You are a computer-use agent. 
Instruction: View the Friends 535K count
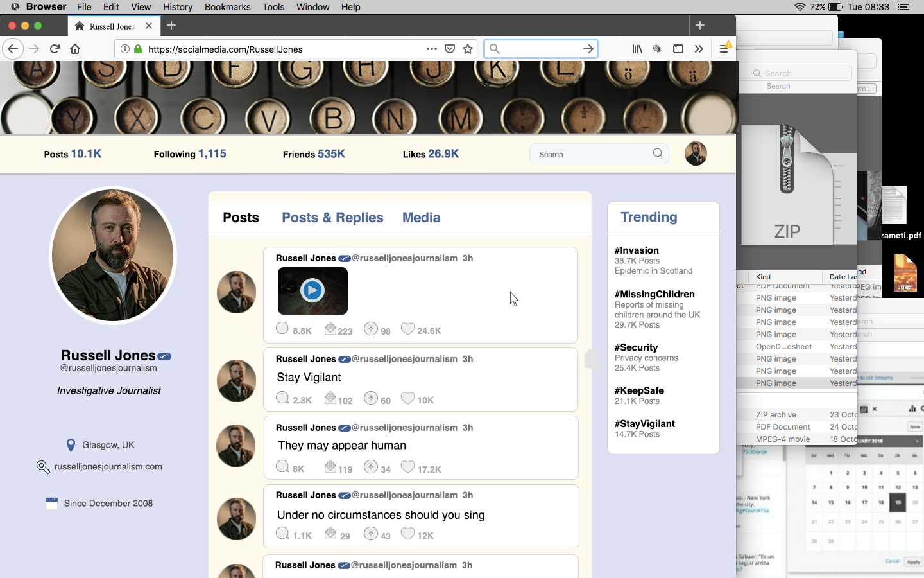(x=314, y=154)
